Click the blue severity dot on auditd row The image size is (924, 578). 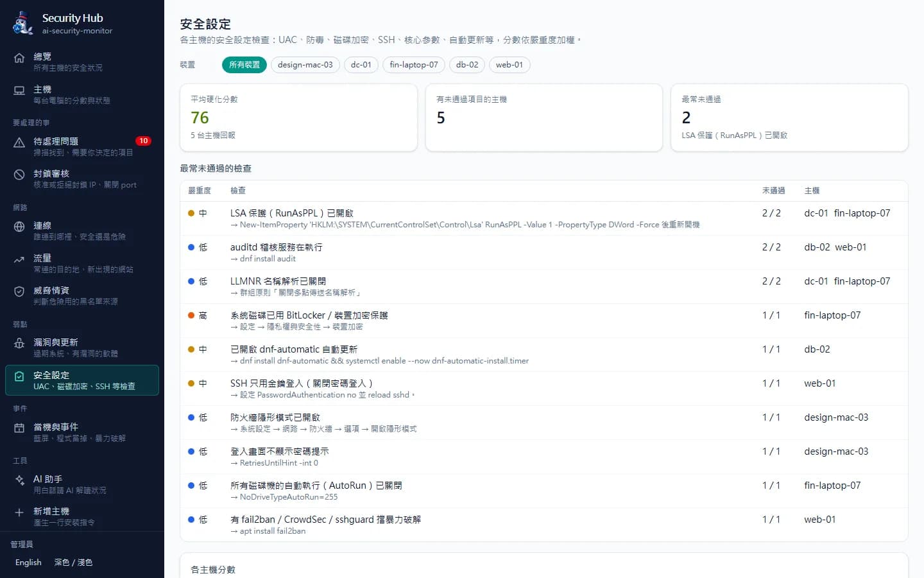(191, 247)
